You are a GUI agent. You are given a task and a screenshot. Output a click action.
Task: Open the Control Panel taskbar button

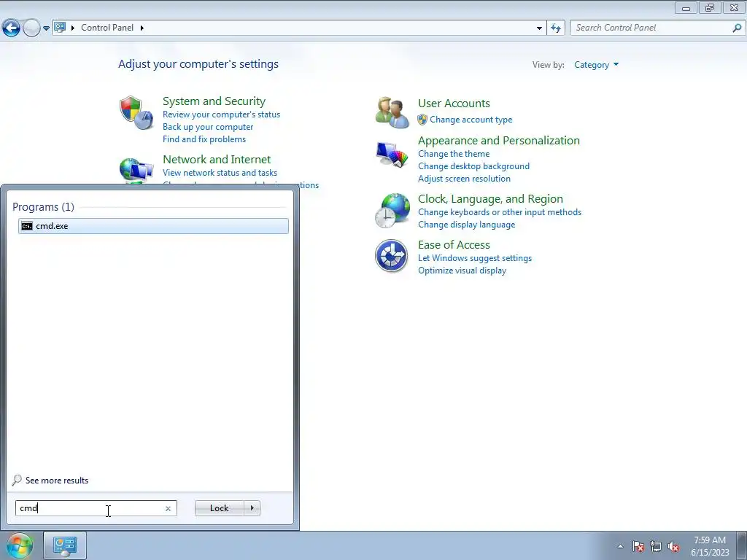tap(65, 545)
